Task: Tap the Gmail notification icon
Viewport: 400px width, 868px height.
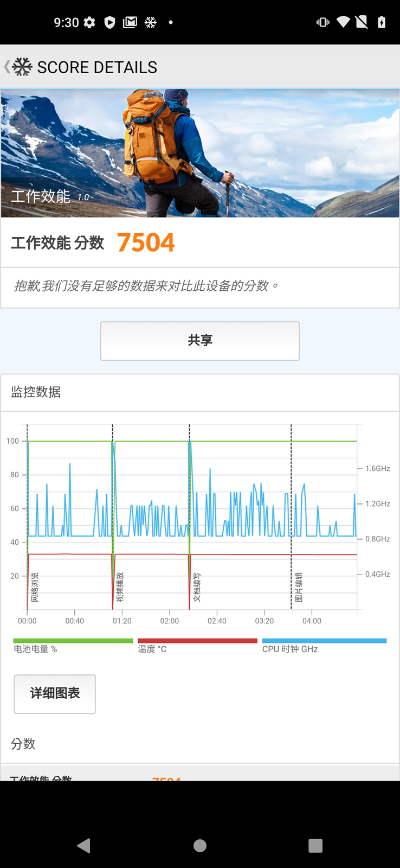Action: pos(130,22)
